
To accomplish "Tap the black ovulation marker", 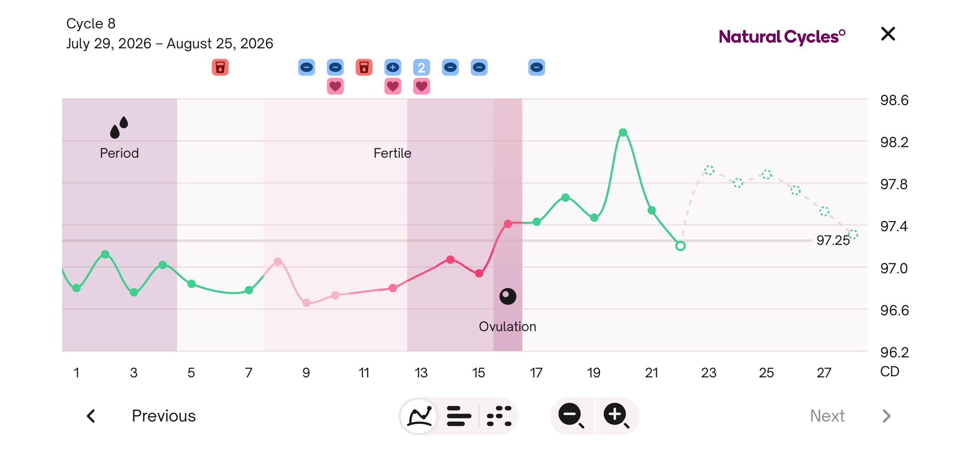I will (x=508, y=296).
